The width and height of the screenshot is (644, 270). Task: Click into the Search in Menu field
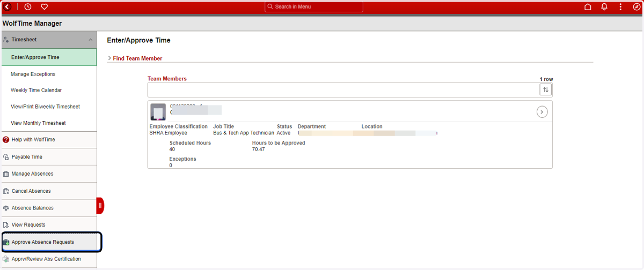click(x=314, y=7)
